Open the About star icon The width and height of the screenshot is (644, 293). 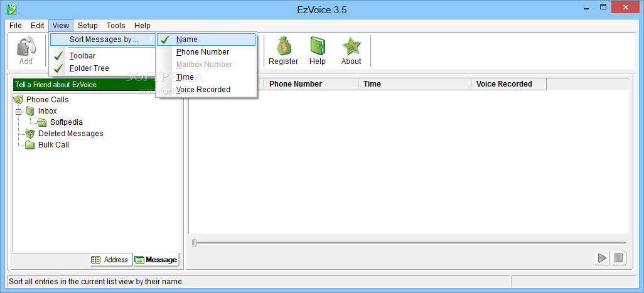pyautogui.click(x=351, y=46)
